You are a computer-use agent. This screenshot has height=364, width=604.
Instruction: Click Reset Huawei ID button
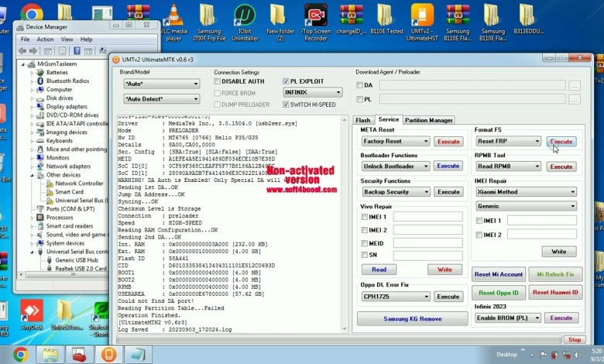pyautogui.click(x=555, y=292)
